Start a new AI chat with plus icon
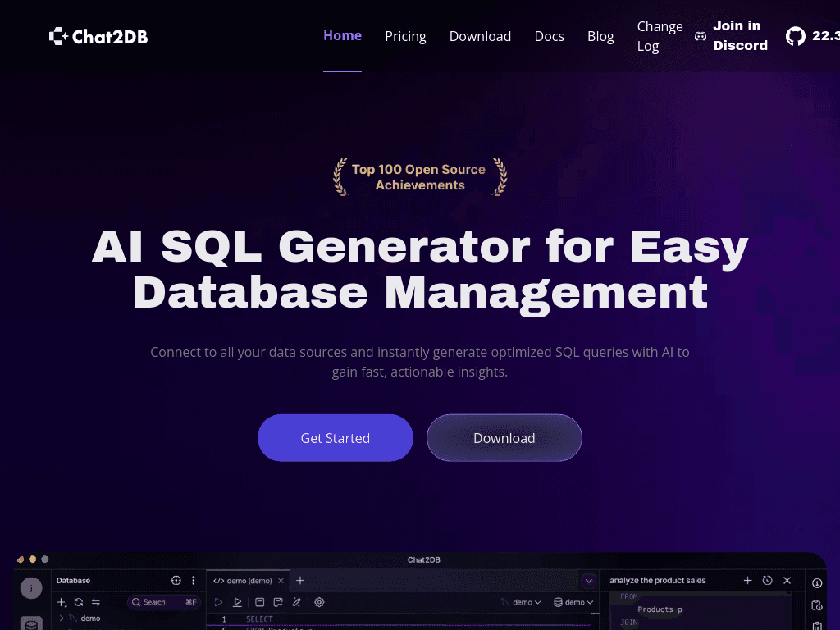This screenshot has height=630, width=840. [748, 580]
